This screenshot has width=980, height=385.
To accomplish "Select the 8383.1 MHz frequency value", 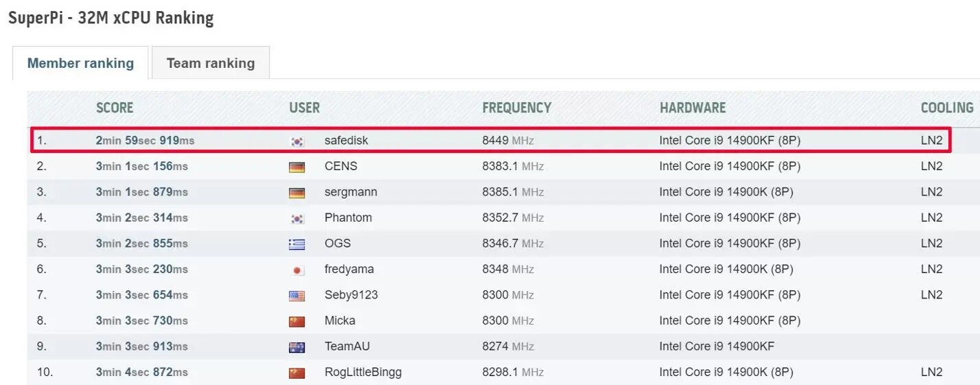I will click(513, 166).
